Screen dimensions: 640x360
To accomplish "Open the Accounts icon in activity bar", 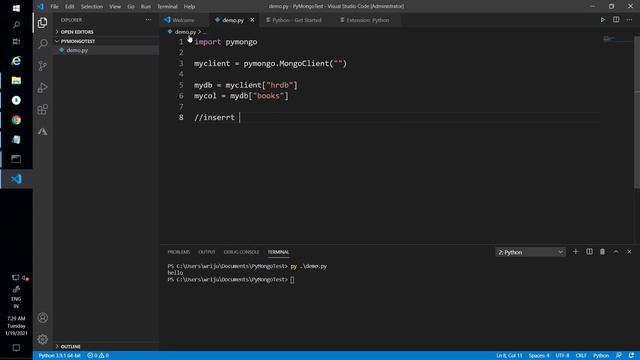I will [42, 318].
